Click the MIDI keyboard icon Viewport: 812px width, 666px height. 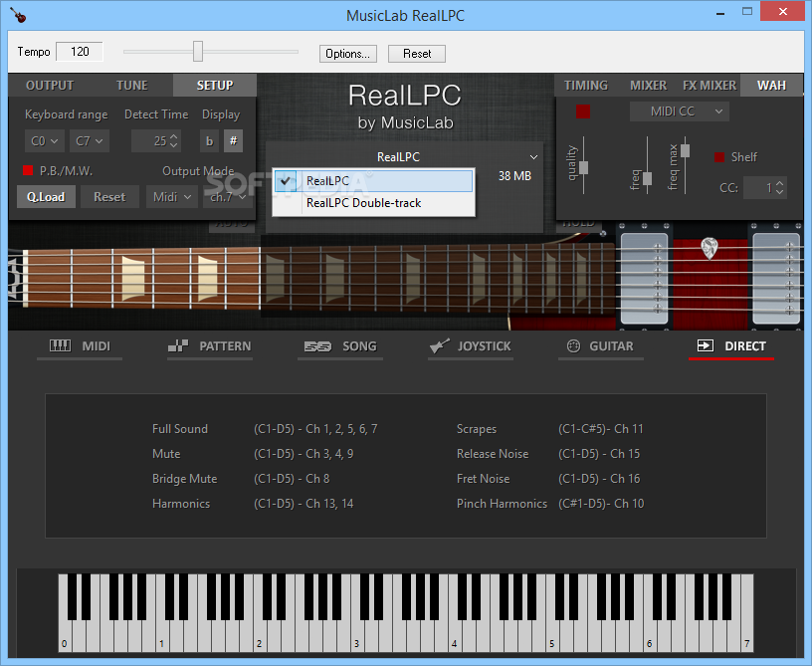tap(60, 346)
